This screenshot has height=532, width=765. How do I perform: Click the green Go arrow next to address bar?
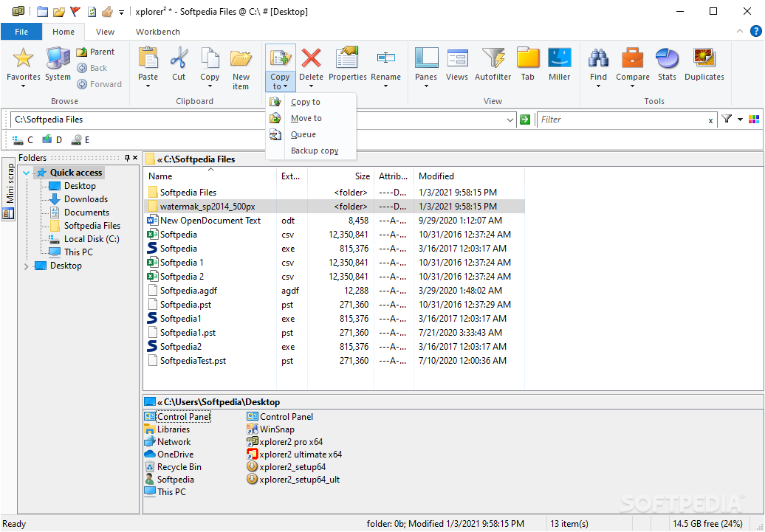click(x=525, y=120)
